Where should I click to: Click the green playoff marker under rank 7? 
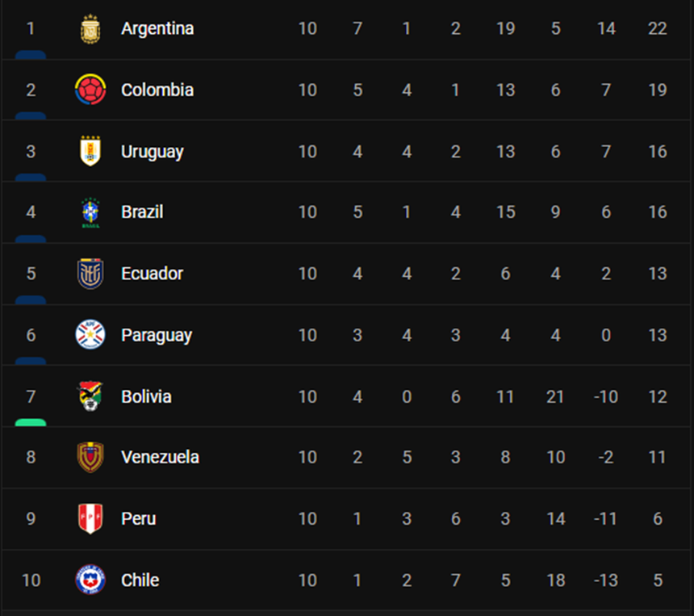click(x=31, y=422)
